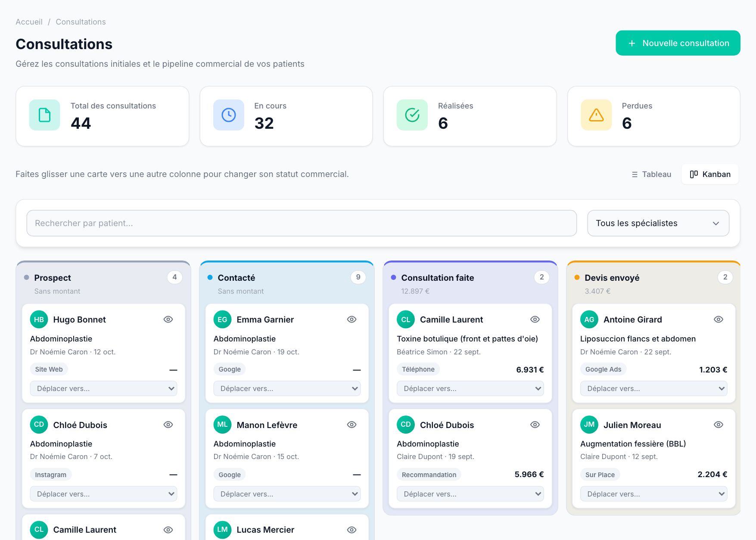Click the Téléphone source tag
This screenshot has height=540, width=756.
click(x=418, y=369)
